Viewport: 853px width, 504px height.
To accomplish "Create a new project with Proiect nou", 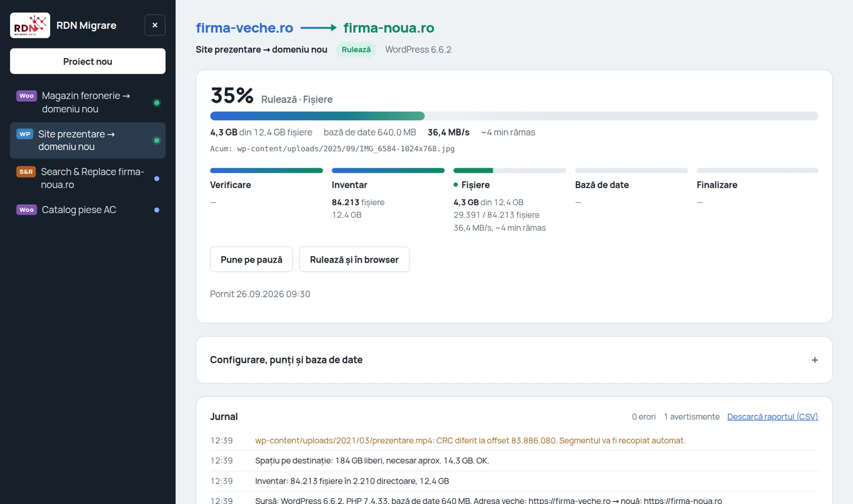I will click(x=87, y=61).
